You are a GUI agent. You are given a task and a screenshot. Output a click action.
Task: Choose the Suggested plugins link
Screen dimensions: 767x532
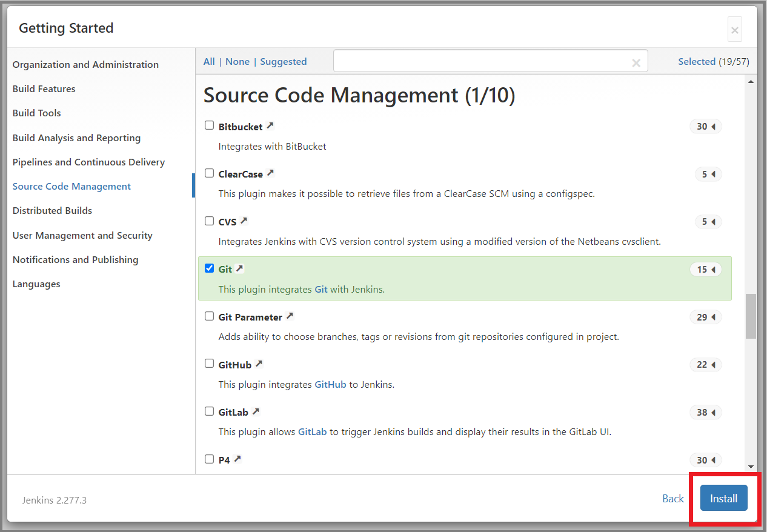coord(284,61)
